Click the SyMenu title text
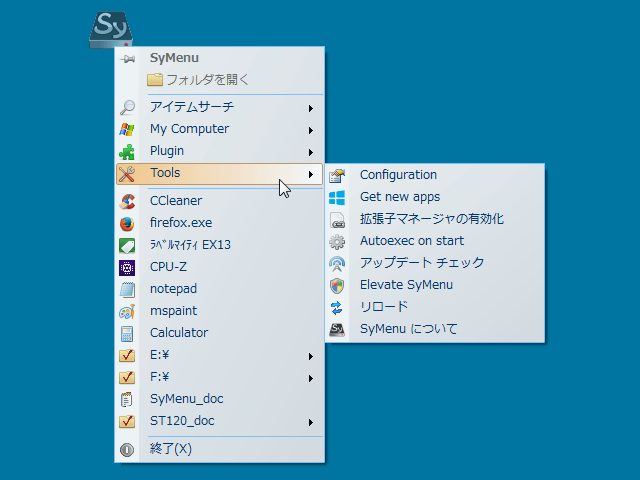This screenshot has width=640, height=480. [174, 58]
